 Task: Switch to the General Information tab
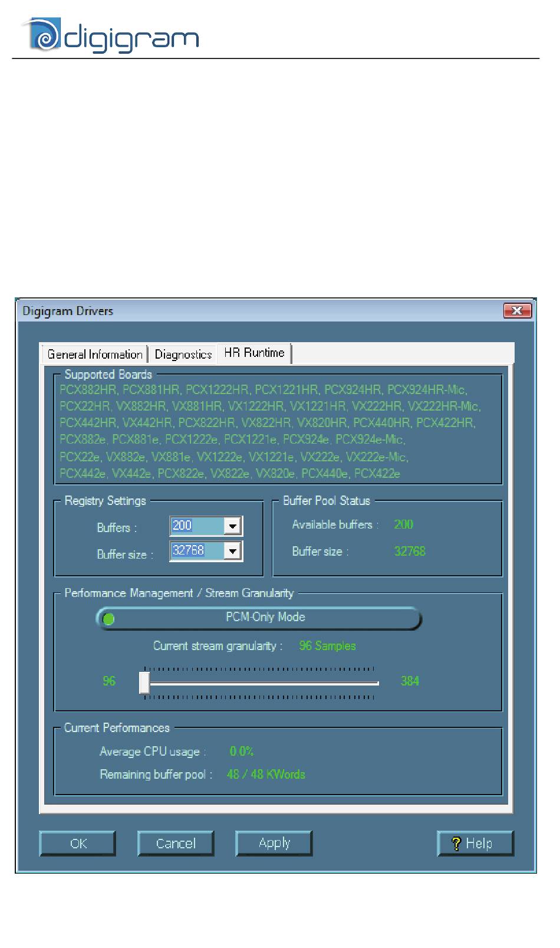pyautogui.click(x=94, y=354)
